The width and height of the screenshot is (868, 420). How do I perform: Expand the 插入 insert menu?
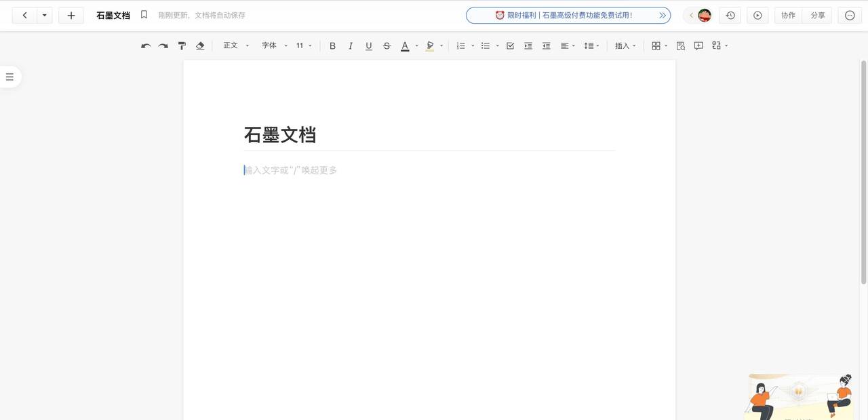[x=623, y=45]
